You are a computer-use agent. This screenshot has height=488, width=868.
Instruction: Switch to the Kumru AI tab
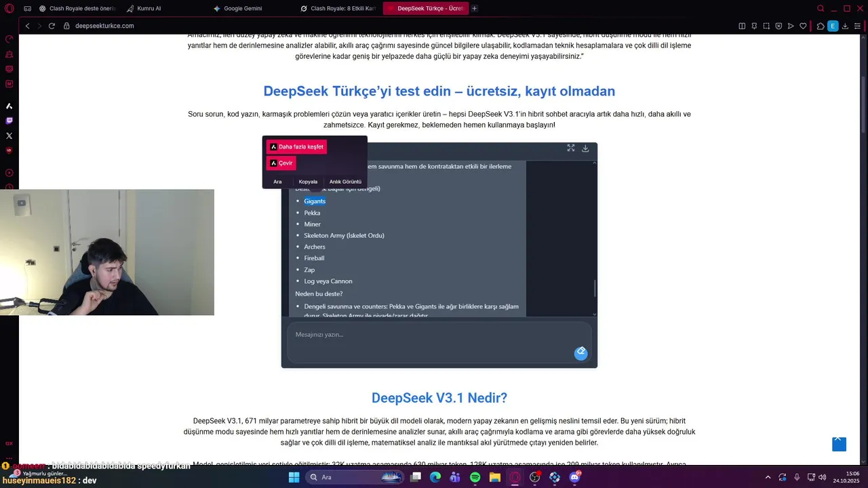[x=163, y=8]
